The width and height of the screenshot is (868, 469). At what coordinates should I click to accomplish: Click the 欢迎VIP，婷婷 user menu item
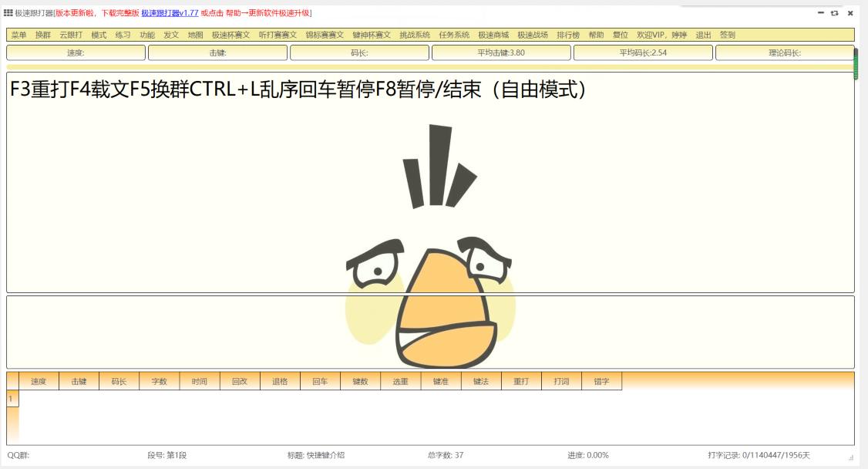click(x=662, y=35)
